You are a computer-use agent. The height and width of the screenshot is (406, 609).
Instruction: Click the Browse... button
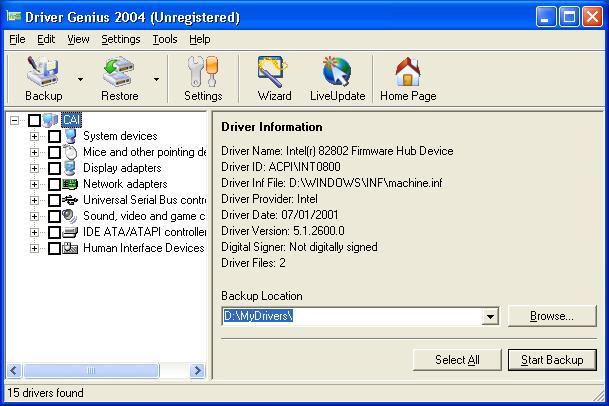552,316
